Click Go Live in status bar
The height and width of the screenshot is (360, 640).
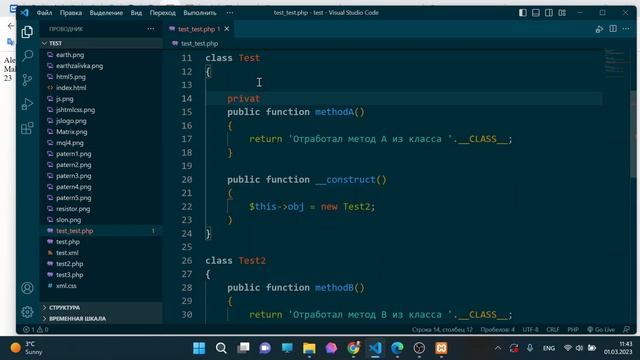[x=601, y=329]
